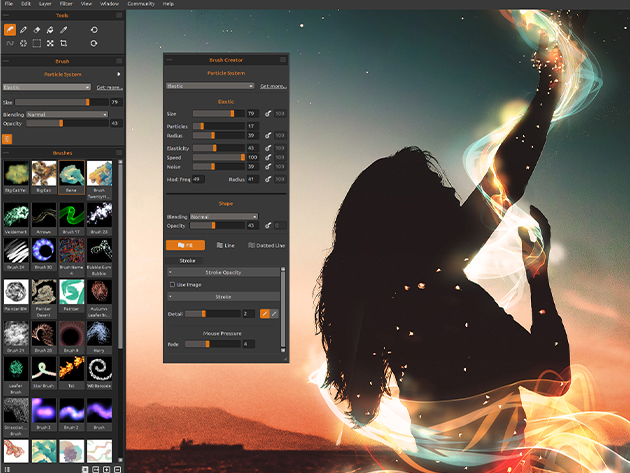The image size is (630, 473).
Task: Click the Undo arrow icon in Tools
Action: click(x=94, y=30)
